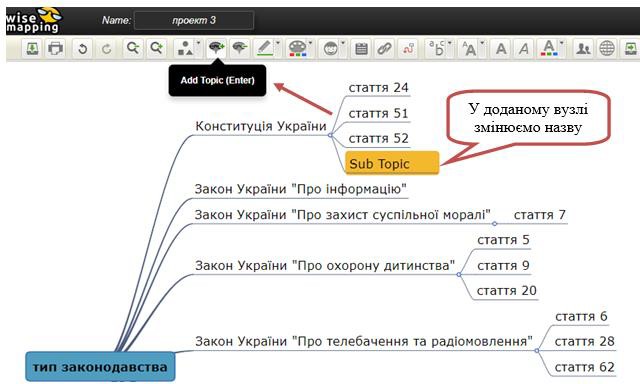Click the Add Relationship icon

[408, 49]
